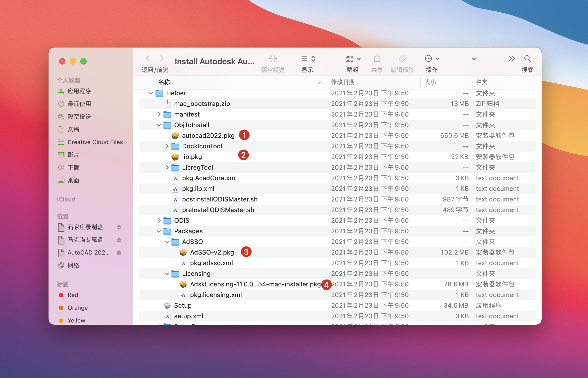Screen dimensions: 588x378
Task: Select Creative Cloud Files in sidebar
Action: pyautogui.click(x=95, y=142)
